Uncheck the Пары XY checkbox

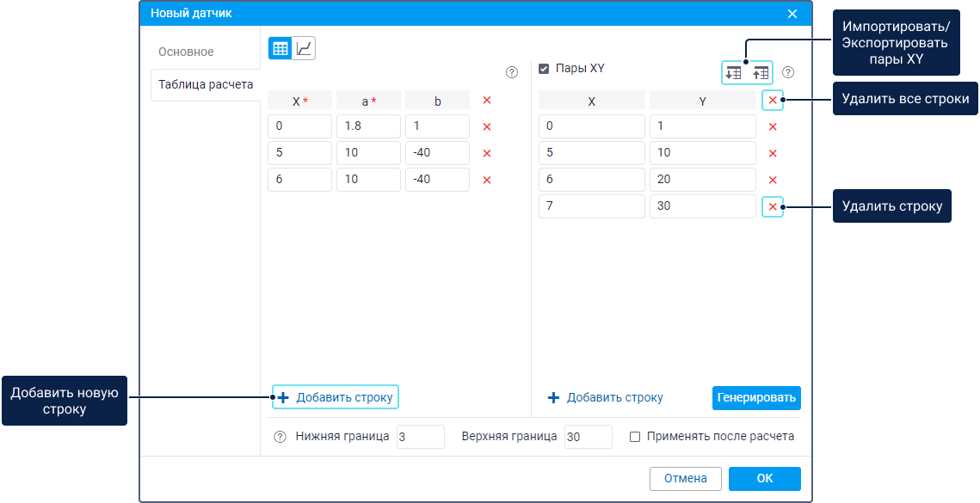pos(544,69)
